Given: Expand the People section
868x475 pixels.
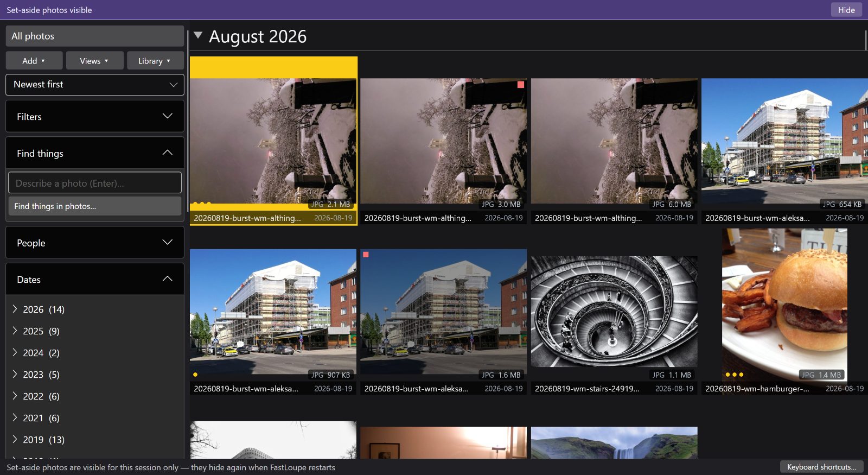Looking at the screenshot, I should click(x=95, y=243).
